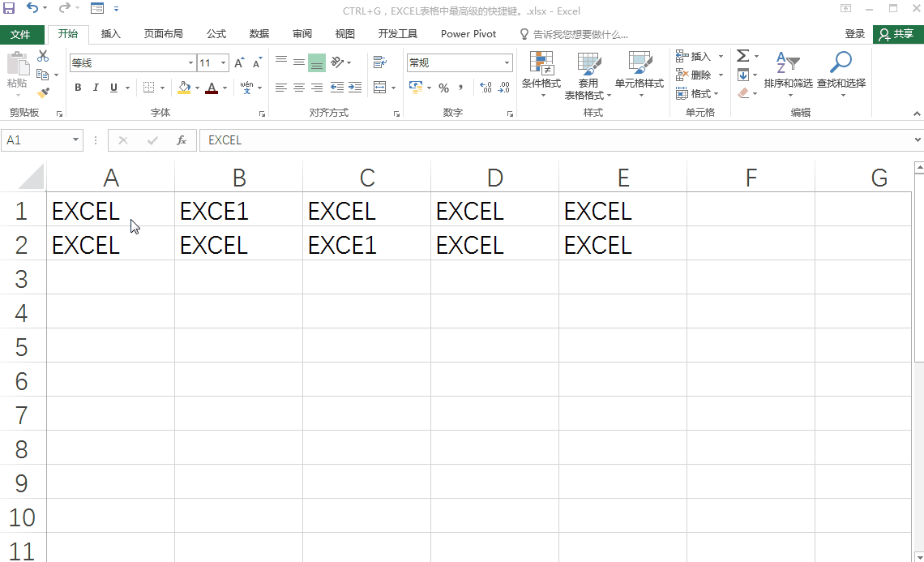Expand the formula bar chevron
924x562 pixels.
tap(918, 140)
